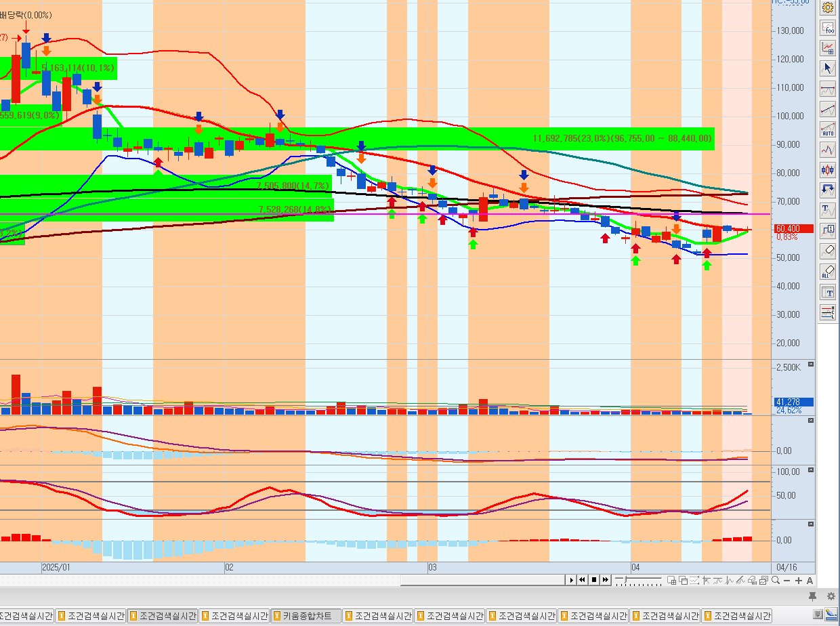Click the 11,692,785(23.0%) volume profile label
This screenshot has width=840, height=626.
pos(622,138)
